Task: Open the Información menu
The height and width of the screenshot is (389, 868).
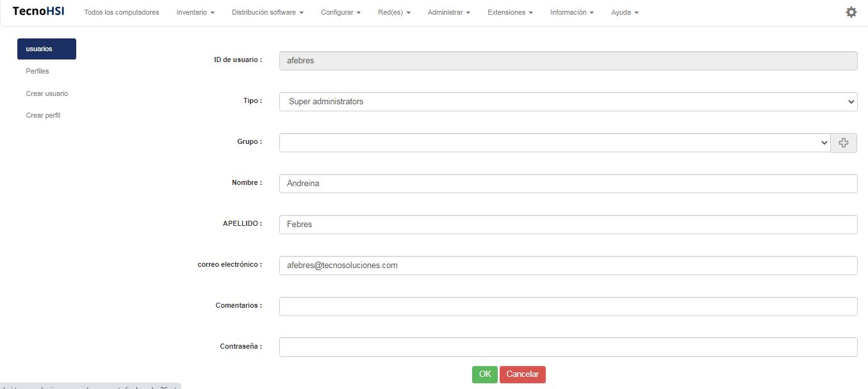Action: point(571,13)
